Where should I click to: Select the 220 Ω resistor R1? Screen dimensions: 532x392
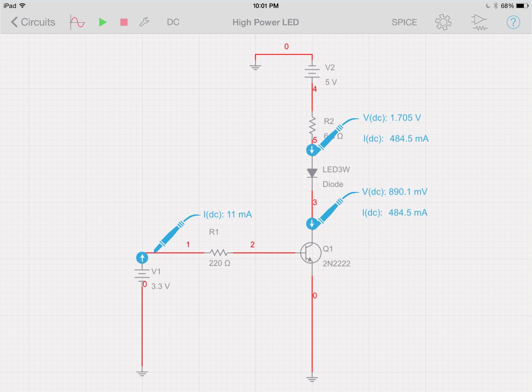(x=219, y=253)
